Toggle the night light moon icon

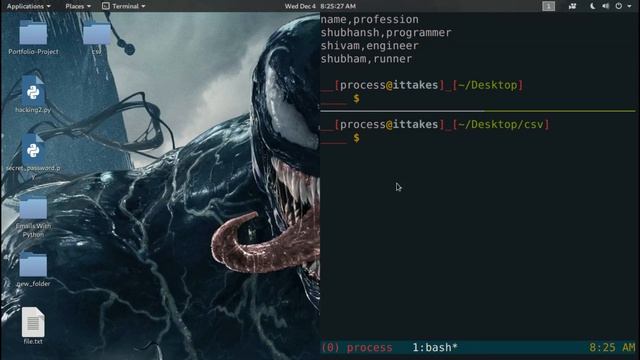[592, 6]
